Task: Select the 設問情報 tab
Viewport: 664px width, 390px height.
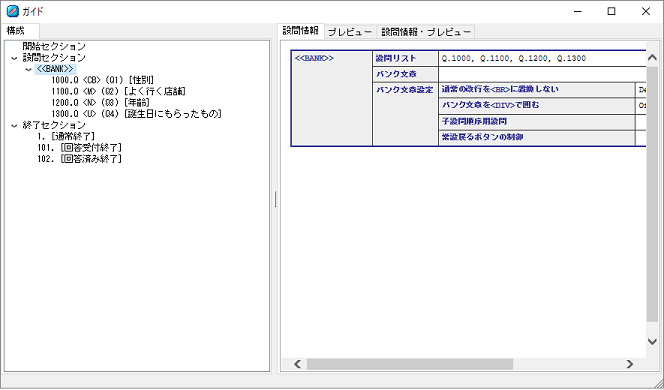Action: click(x=301, y=31)
